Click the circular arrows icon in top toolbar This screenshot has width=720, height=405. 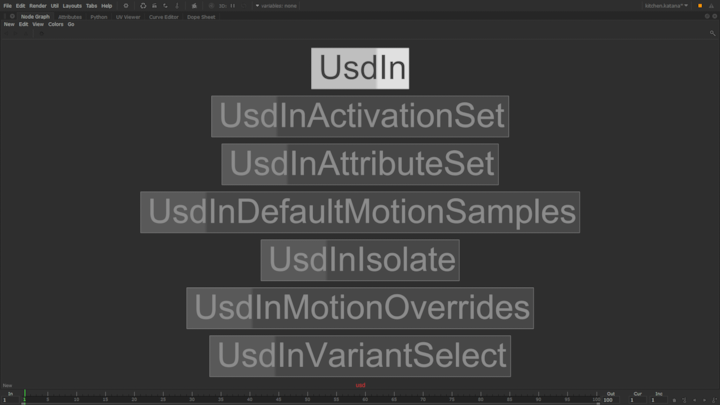143,6
